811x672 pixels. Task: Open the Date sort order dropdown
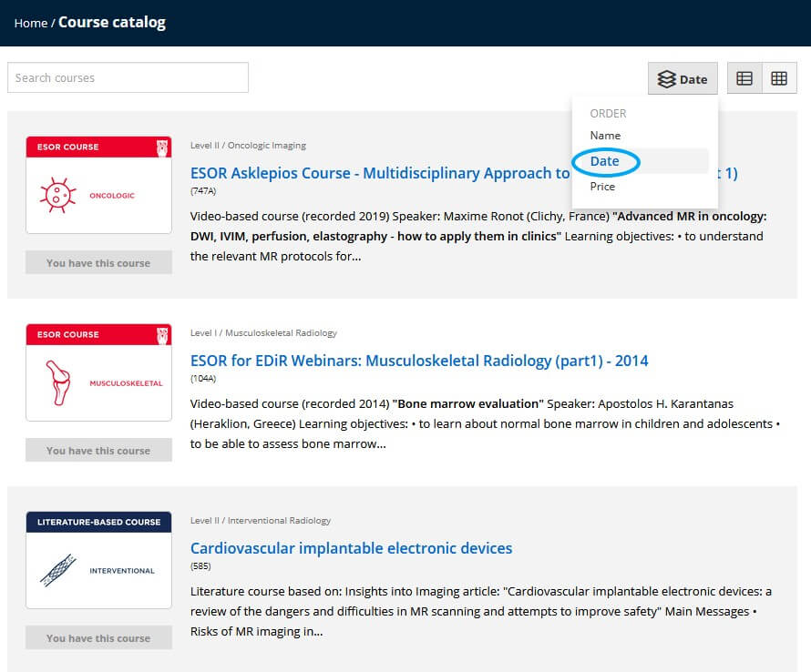(683, 78)
